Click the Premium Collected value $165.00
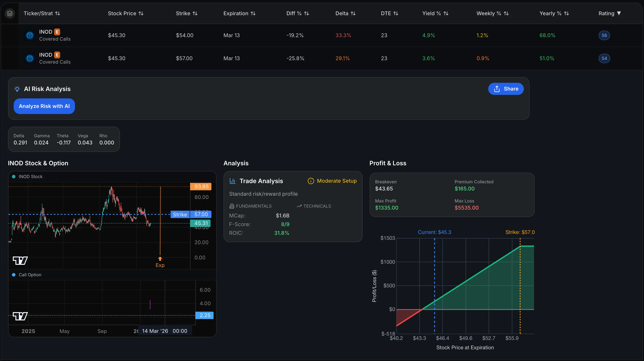644x361 pixels. [464, 189]
